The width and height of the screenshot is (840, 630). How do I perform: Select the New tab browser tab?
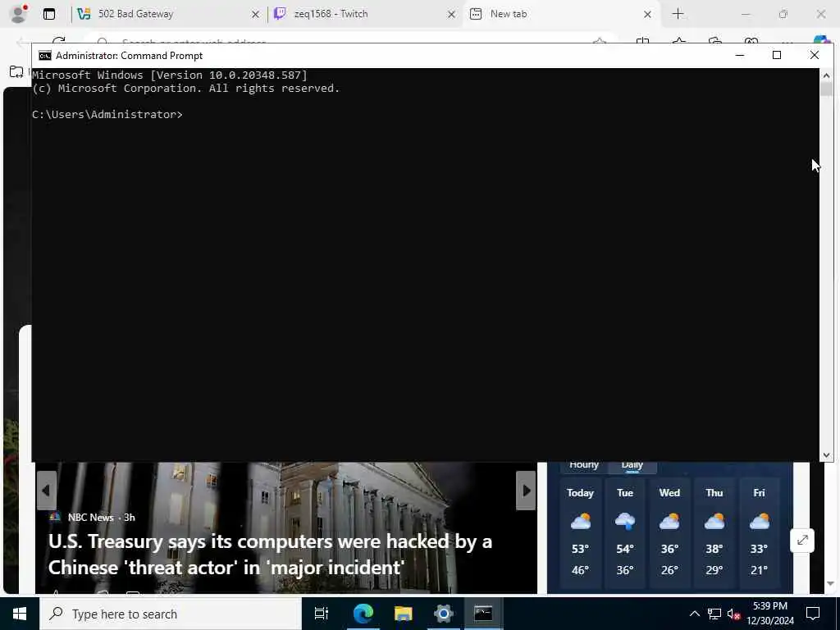pos(560,14)
